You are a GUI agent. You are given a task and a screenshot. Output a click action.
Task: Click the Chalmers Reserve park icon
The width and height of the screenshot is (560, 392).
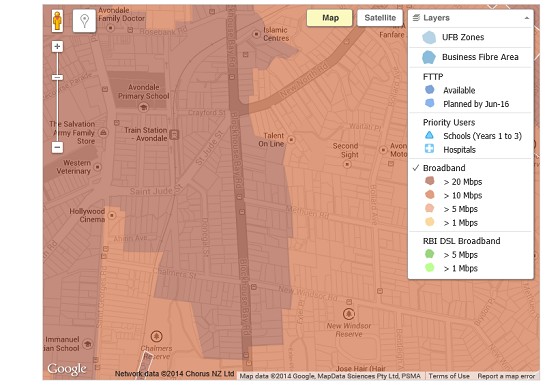156,336
